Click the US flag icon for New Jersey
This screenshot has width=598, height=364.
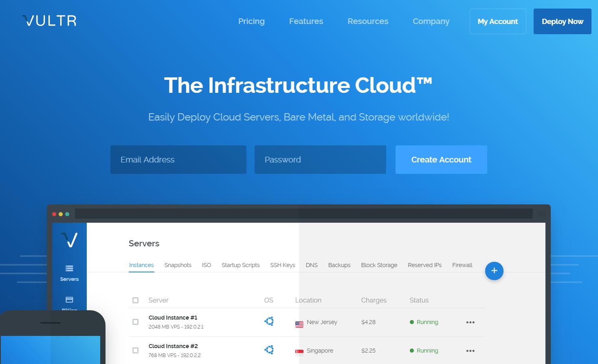299,325
